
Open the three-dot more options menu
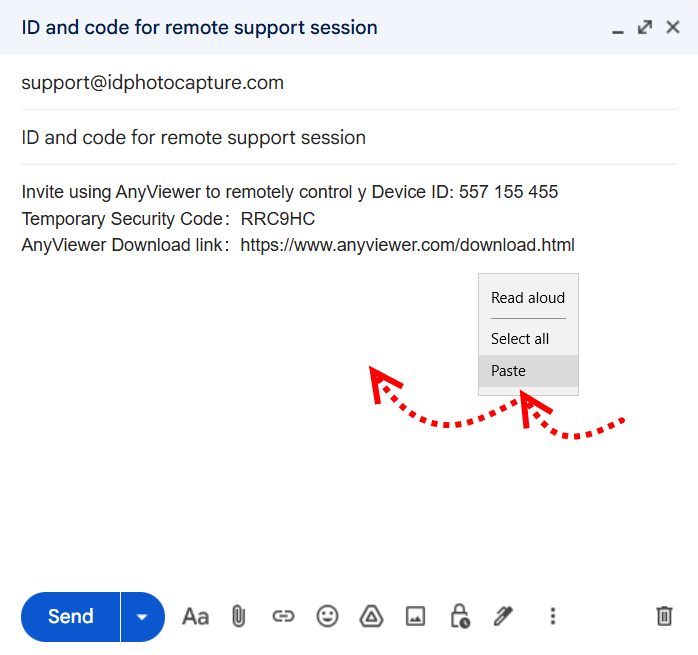pyautogui.click(x=552, y=616)
